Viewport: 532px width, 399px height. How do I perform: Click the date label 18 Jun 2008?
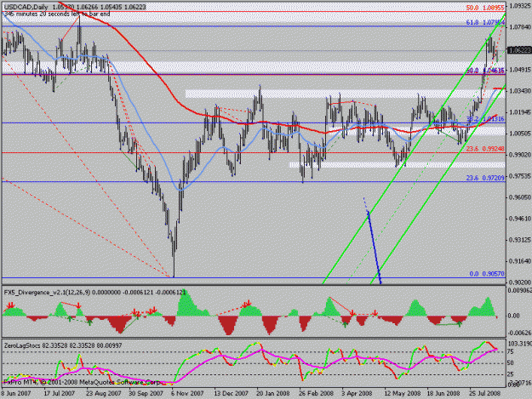[443, 394]
